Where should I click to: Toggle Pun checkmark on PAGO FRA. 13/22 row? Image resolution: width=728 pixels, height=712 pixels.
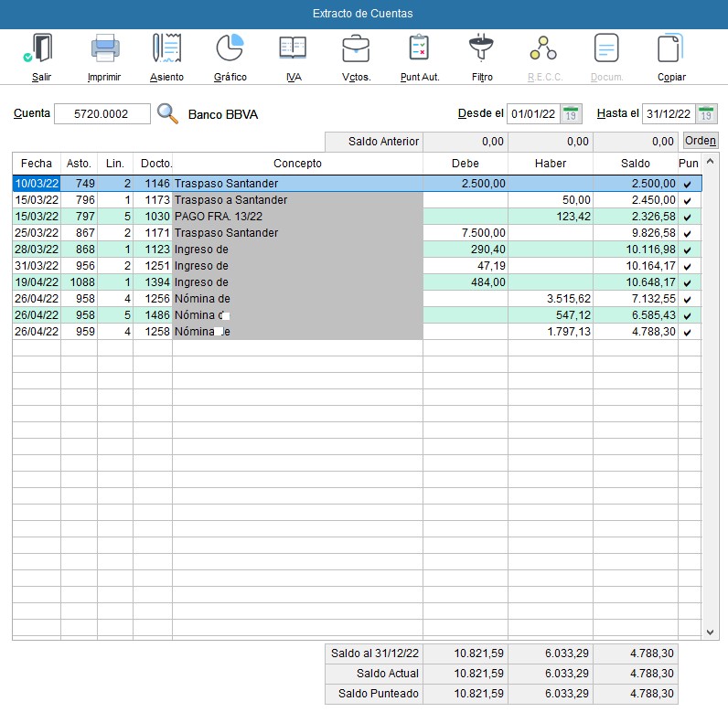click(x=687, y=217)
